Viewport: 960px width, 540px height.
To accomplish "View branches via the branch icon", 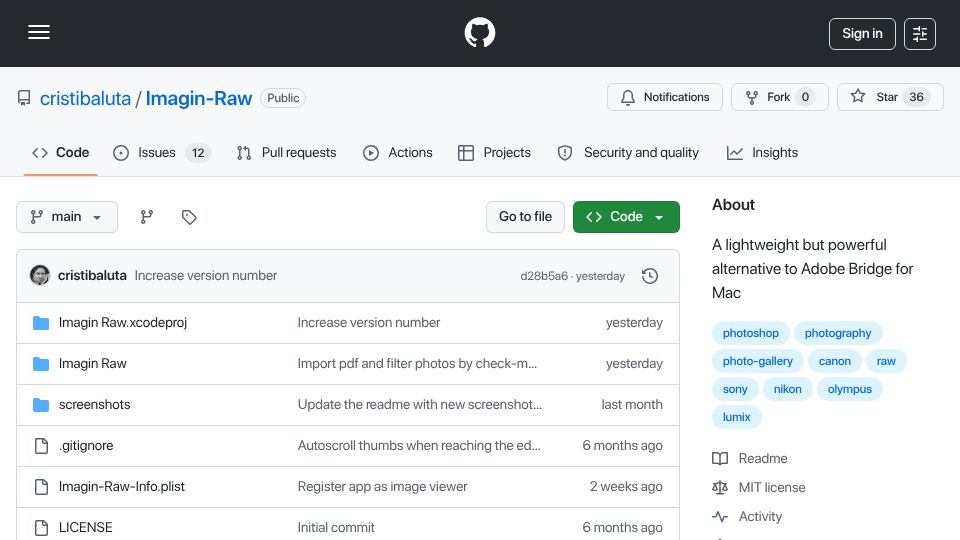I will pyautogui.click(x=146, y=217).
